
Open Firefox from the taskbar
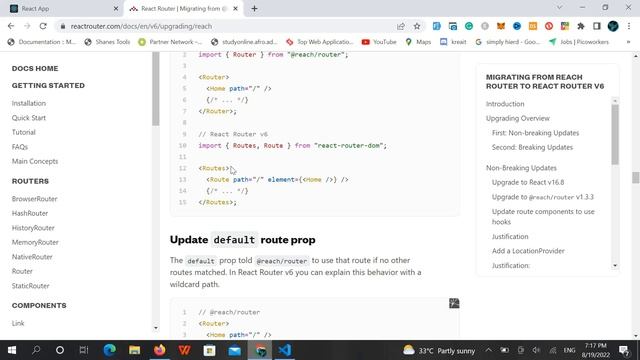pos(160,350)
